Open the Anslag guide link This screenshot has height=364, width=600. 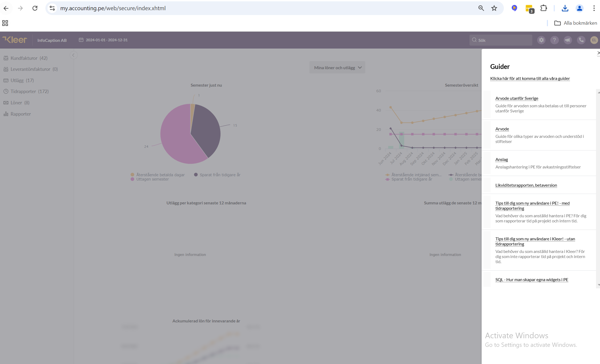coord(501,159)
